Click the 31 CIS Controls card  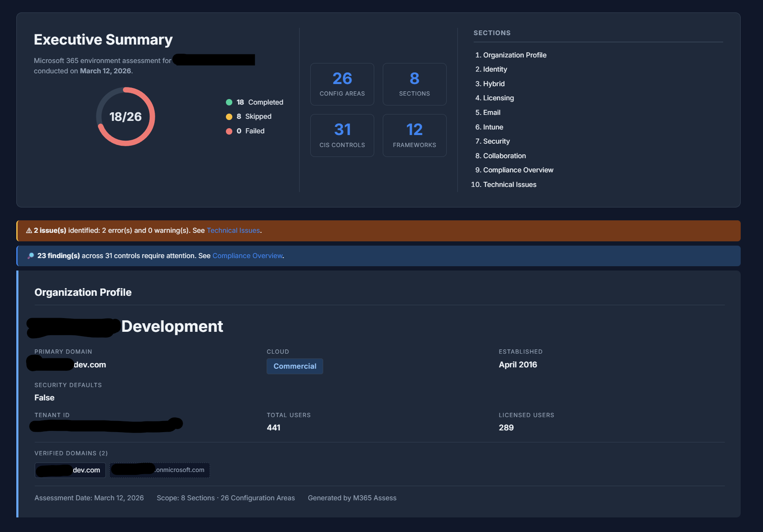[342, 135]
